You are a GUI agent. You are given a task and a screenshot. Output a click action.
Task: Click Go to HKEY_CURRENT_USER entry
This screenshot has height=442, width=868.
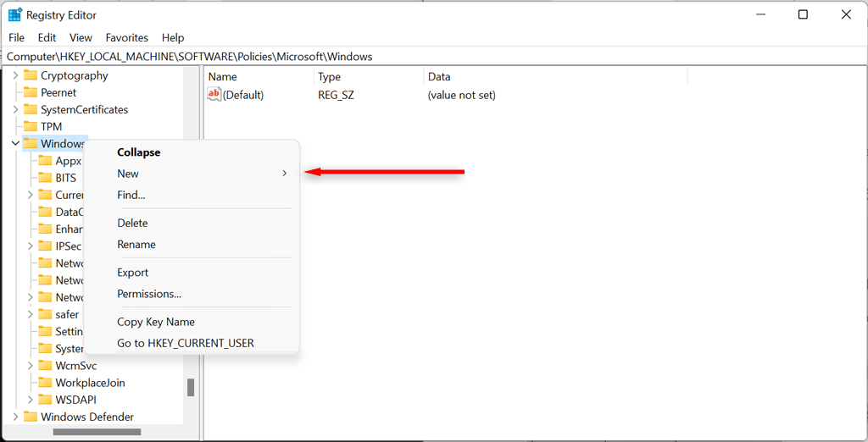click(x=186, y=343)
